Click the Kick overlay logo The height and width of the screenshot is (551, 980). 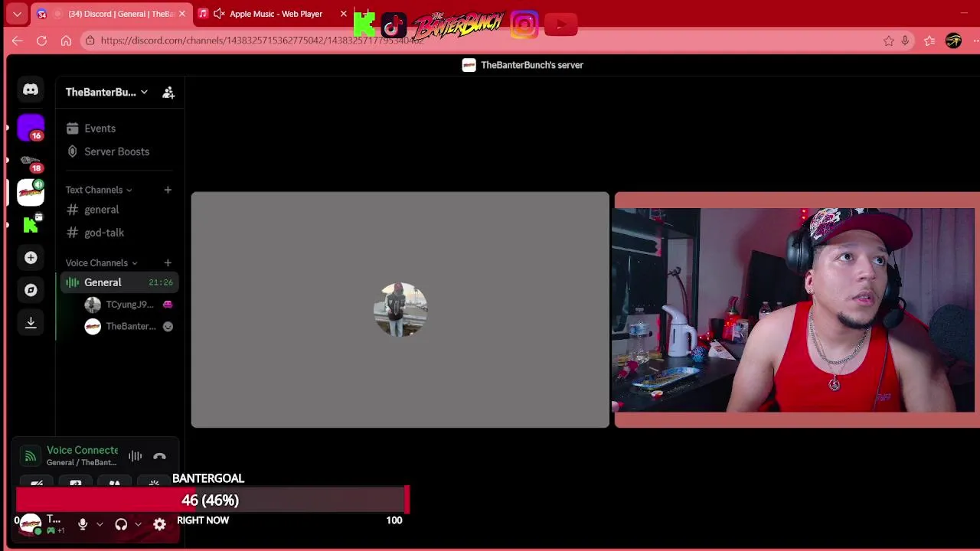click(364, 24)
